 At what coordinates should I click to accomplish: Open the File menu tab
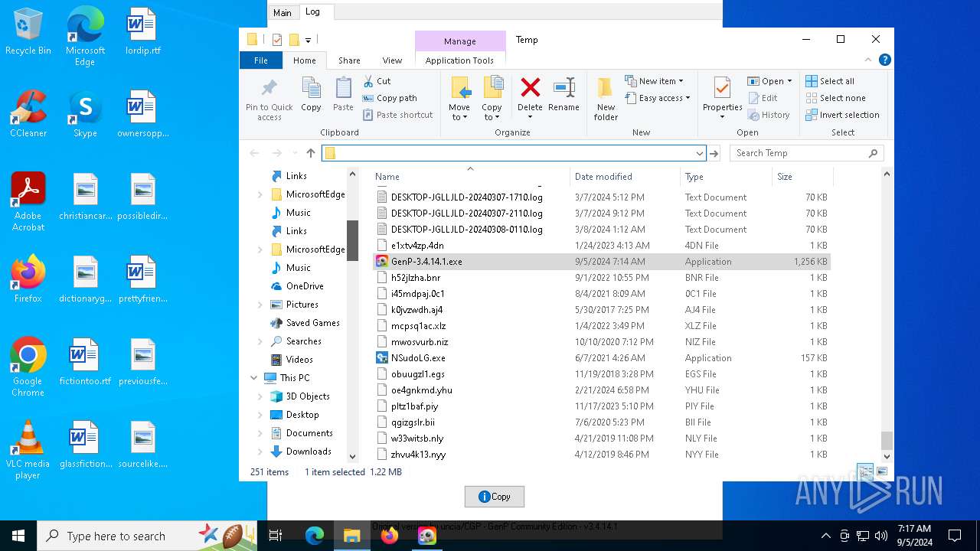click(261, 60)
